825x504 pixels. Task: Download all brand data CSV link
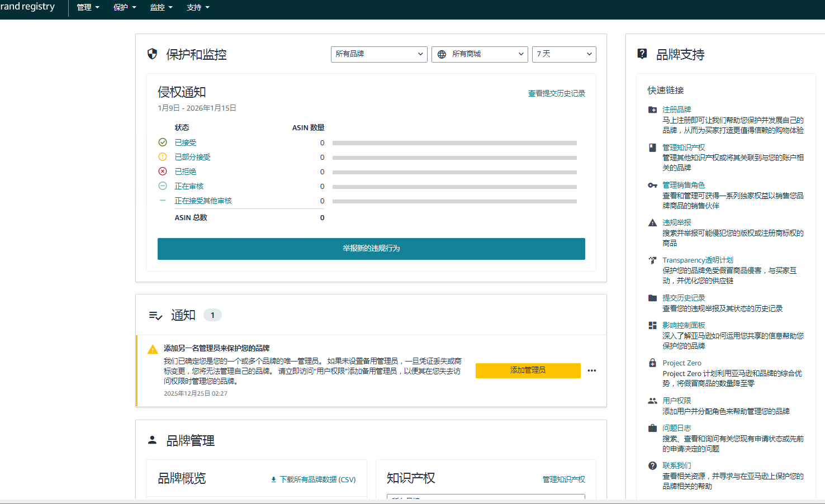(313, 479)
